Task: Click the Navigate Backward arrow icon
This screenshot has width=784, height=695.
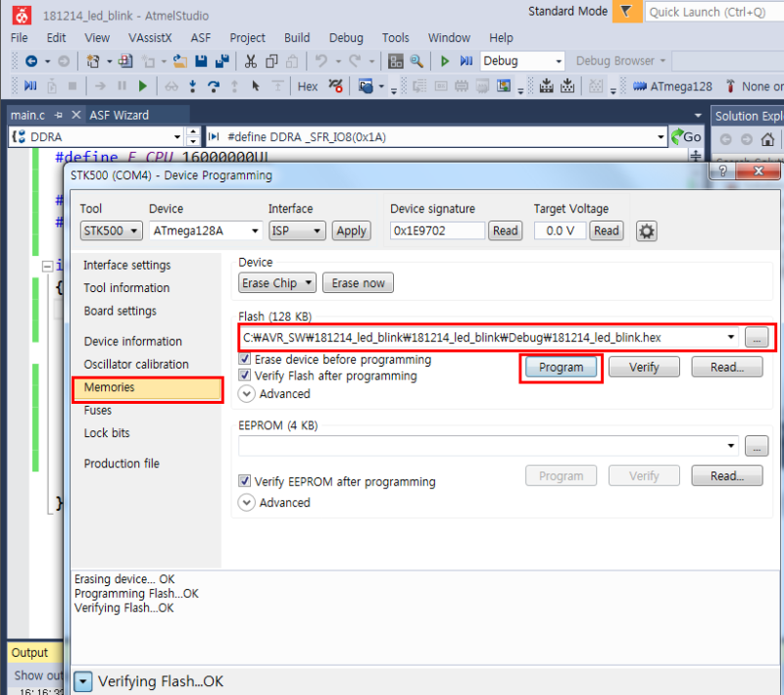Action: tap(31, 61)
